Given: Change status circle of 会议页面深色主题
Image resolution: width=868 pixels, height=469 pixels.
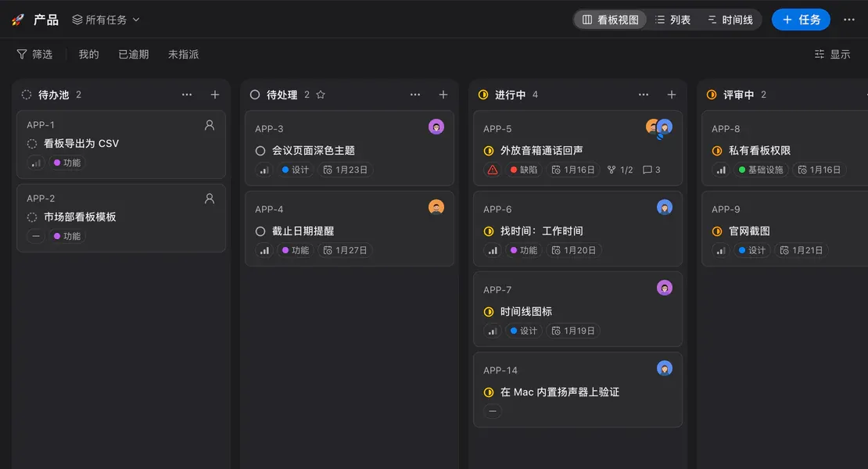Looking at the screenshot, I should click(x=260, y=150).
